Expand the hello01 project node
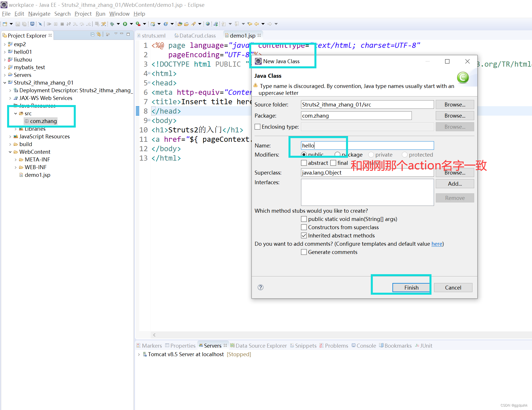Viewport: 532px width, 410px height. (x=5, y=52)
